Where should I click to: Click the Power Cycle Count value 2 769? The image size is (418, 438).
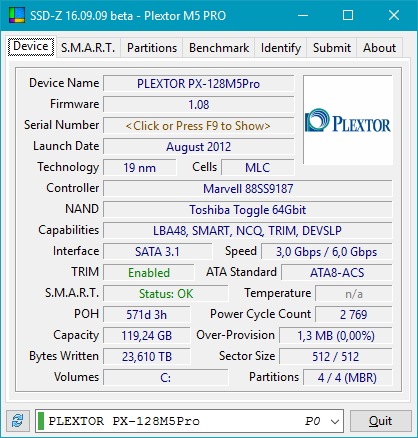click(354, 315)
